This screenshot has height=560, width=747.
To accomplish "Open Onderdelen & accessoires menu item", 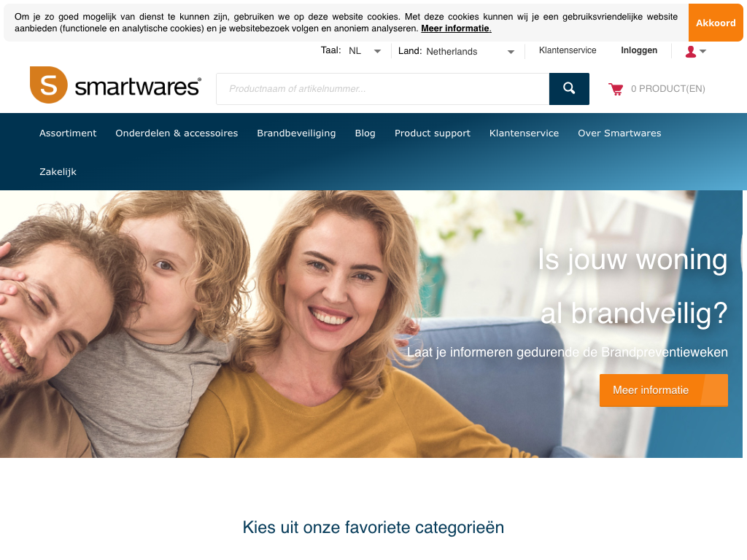I will [177, 133].
